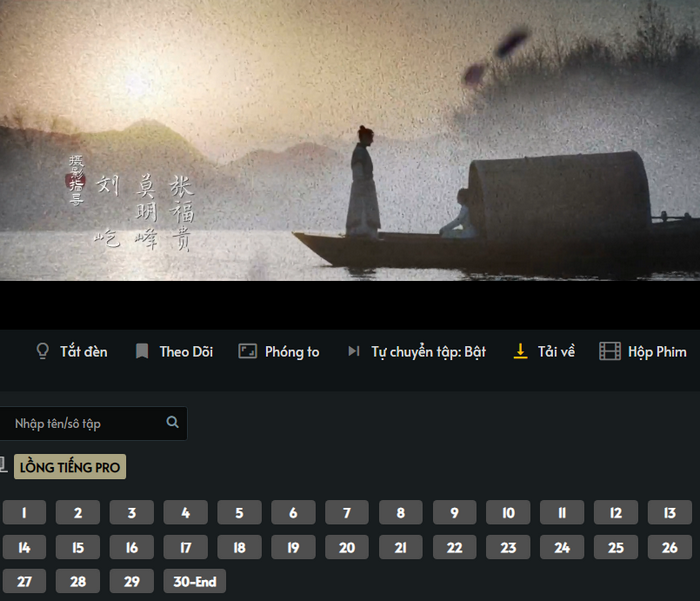Image resolution: width=700 pixels, height=601 pixels.
Task: Open episode 25
Action: 616,547
